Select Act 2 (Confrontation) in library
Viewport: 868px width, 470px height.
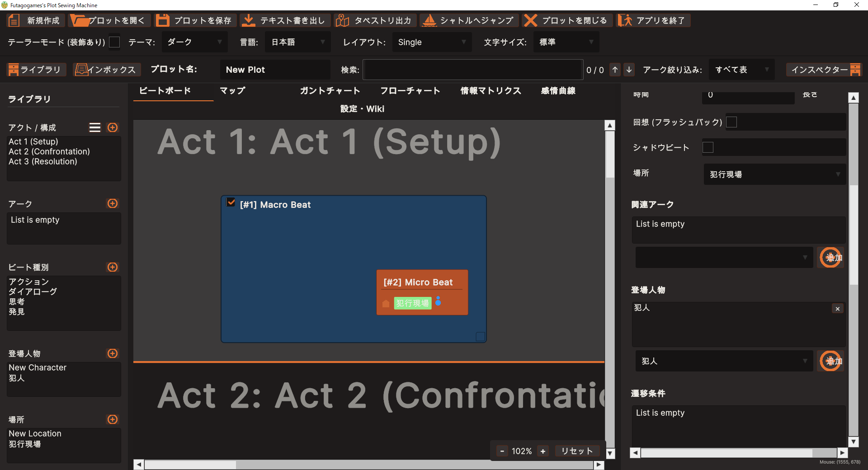pos(49,151)
